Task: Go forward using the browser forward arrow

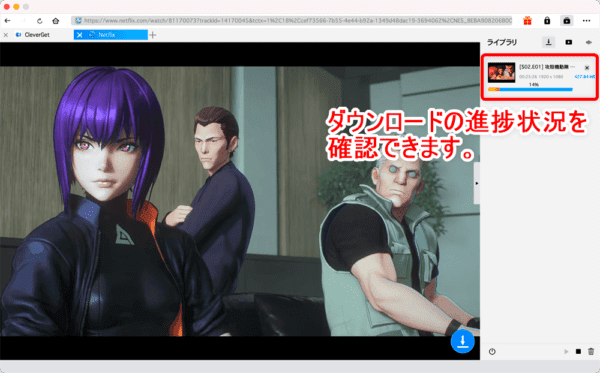Action: coord(24,21)
